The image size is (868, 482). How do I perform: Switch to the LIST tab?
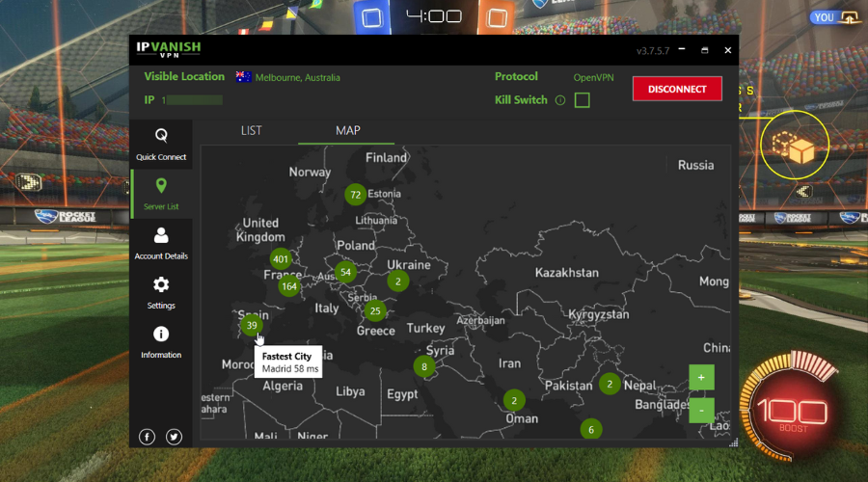pos(251,130)
